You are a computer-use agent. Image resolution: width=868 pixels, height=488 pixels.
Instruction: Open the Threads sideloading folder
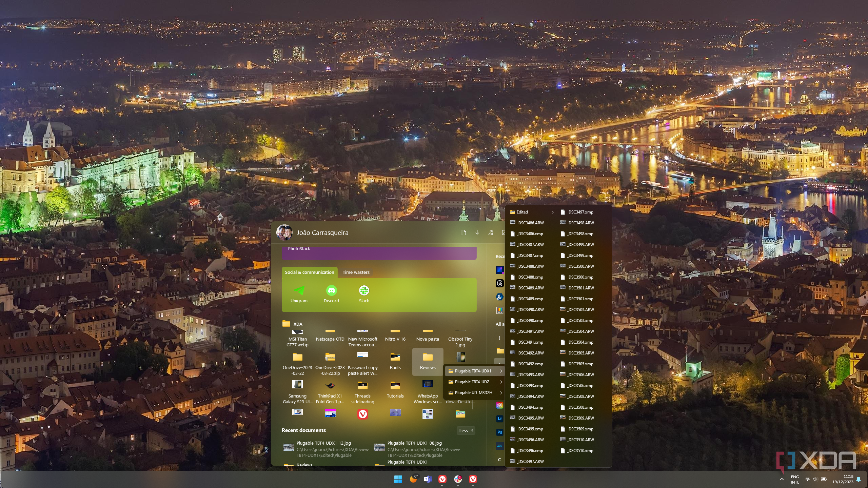(362, 392)
